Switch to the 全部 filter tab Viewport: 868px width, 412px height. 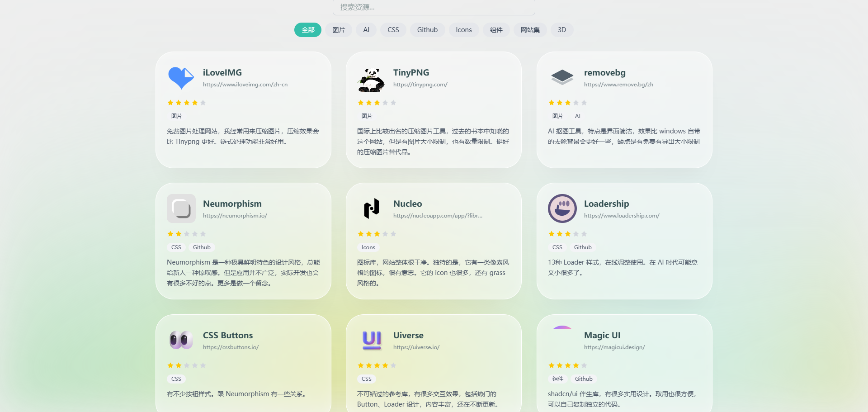(307, 29)
